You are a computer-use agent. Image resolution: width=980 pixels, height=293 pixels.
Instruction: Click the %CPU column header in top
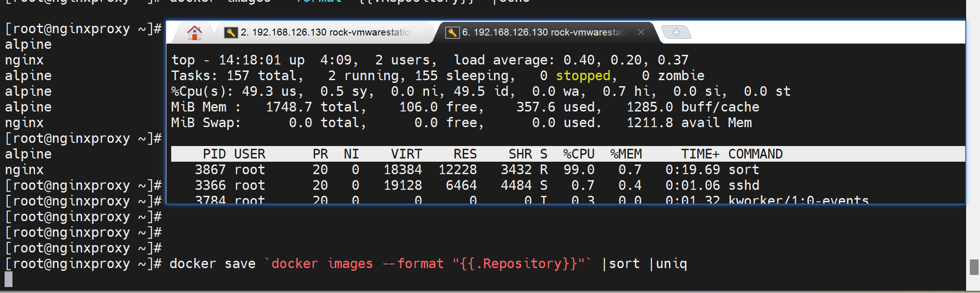(x=579, y=154)
